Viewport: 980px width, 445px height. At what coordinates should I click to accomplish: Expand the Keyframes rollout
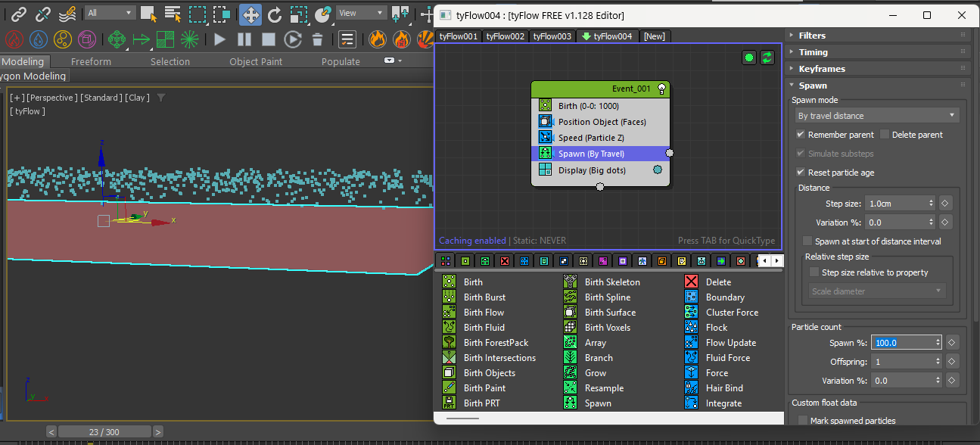[x=822, y=69]
